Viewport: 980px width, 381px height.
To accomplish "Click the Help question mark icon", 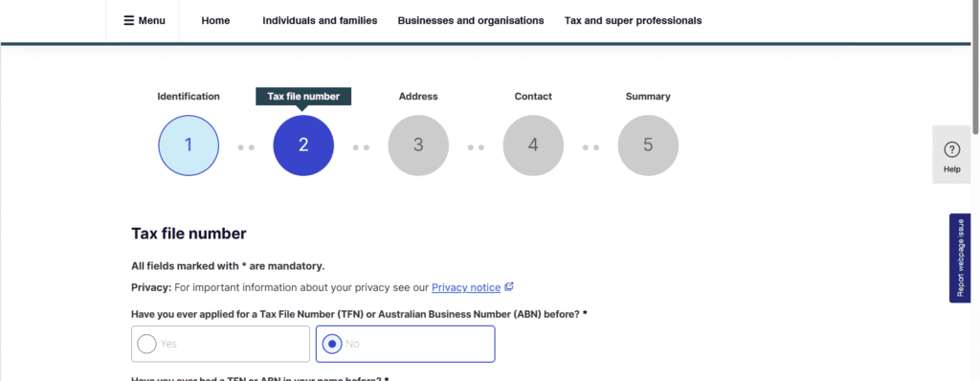I will pos(951,149).
